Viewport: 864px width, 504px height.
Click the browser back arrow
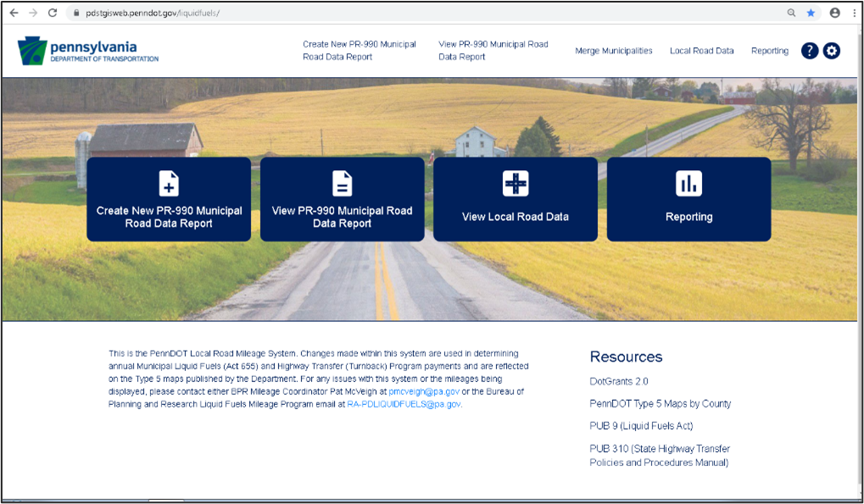click(x=14, y=13)
